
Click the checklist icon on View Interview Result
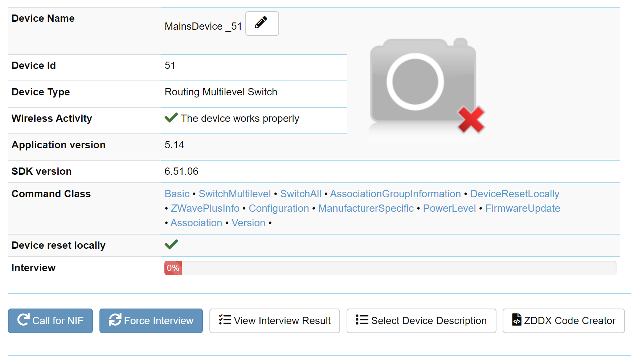tap(225, 319)
